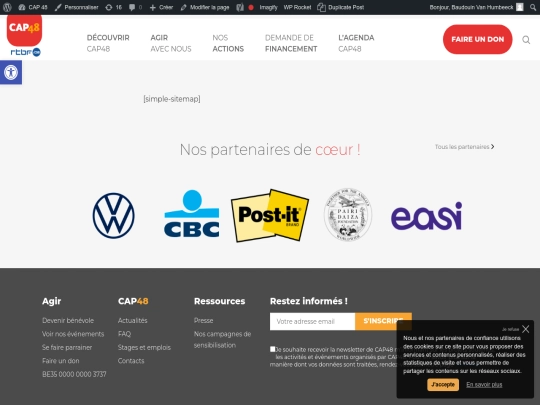
Task: Open the WordPress logo menu
Action: (x=7, y=7)
